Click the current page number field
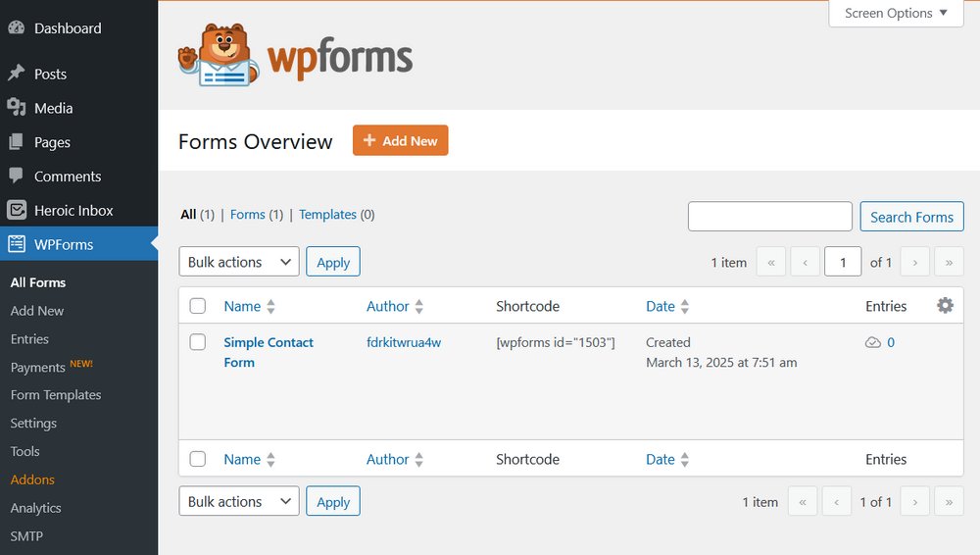Viewport: 980px width, 555px height. click(843, 262)
